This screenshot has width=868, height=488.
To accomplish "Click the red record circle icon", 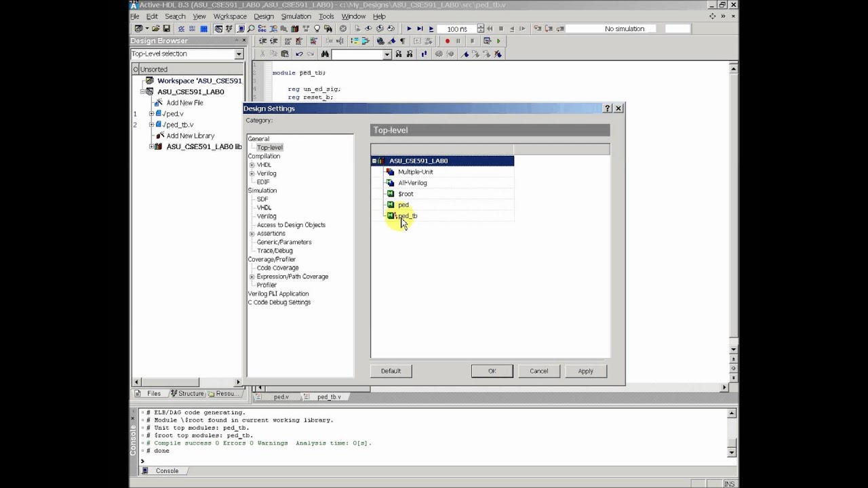I will (x=447, y=41).
